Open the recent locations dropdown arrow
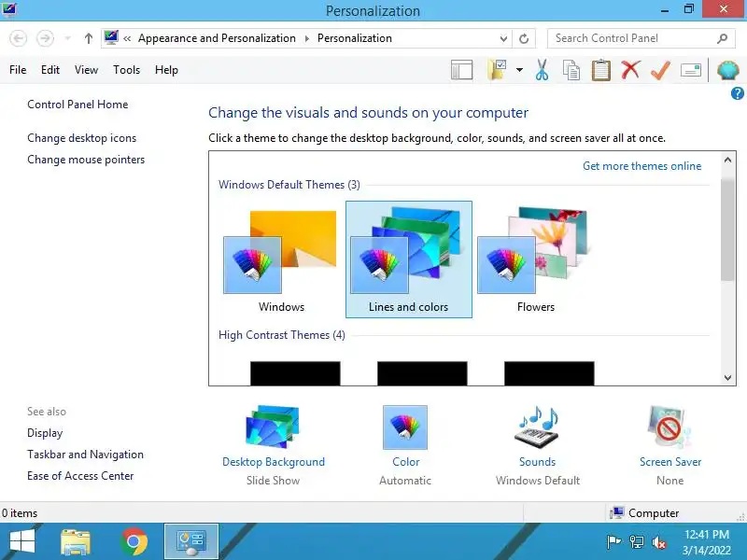The height and width of the screenshot is (560, 747). click(67, 38)
